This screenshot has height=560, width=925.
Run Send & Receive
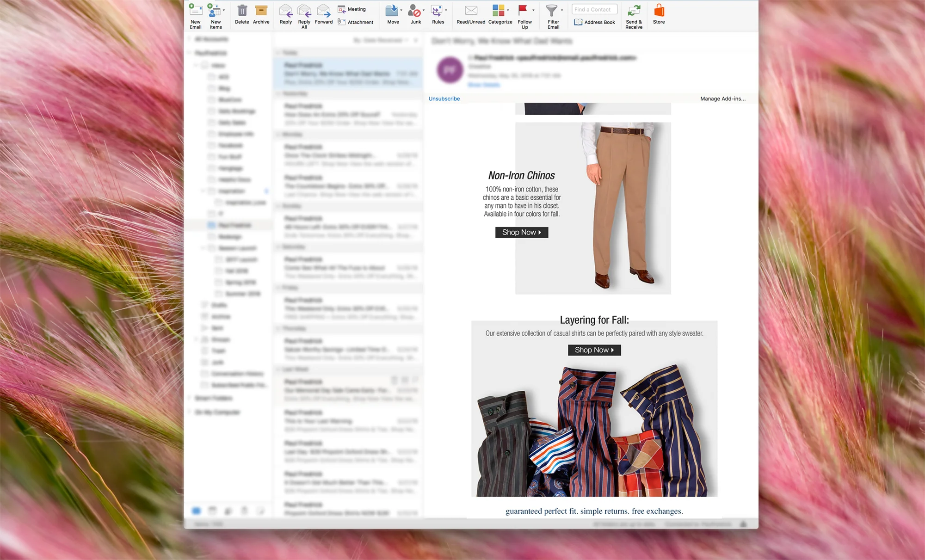(x=634, y=17)
